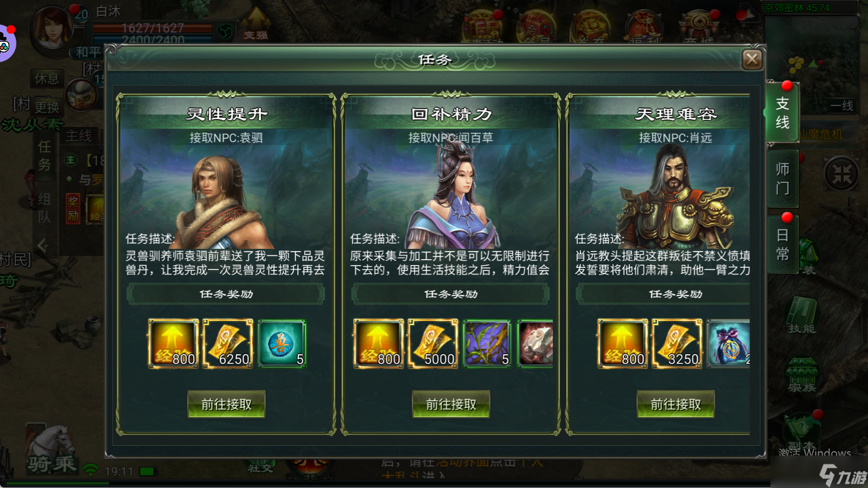
Task: Open the 日常 quest tab
Action: (x=782, y=245)
